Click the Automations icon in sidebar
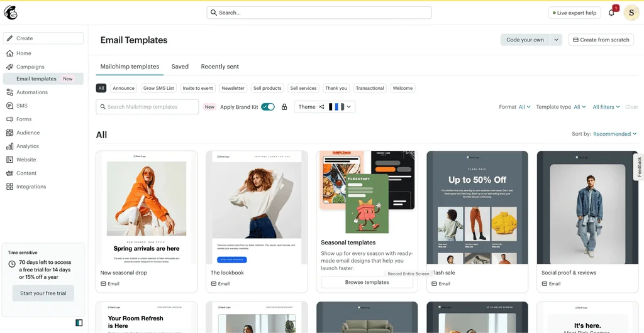 coord(10,92)
